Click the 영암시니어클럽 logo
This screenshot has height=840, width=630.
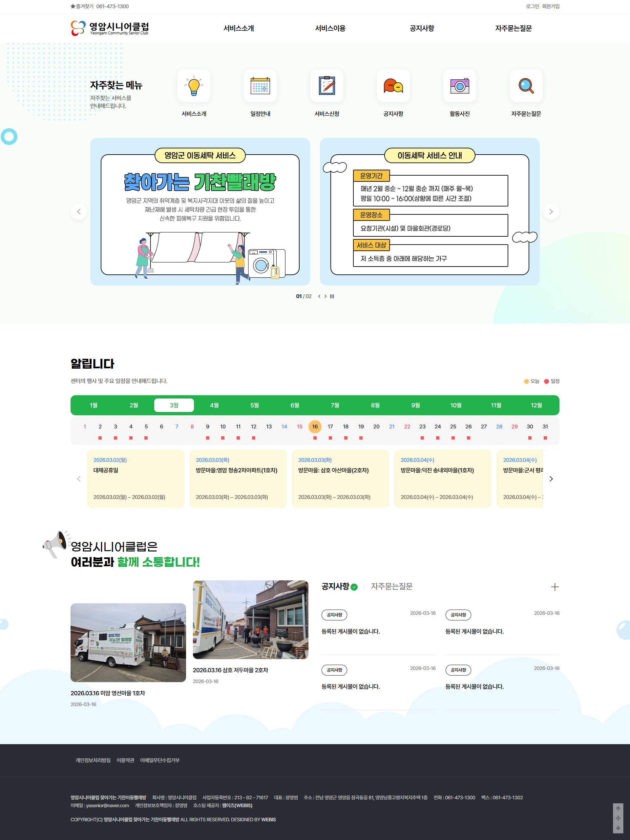tap(110, 28)
